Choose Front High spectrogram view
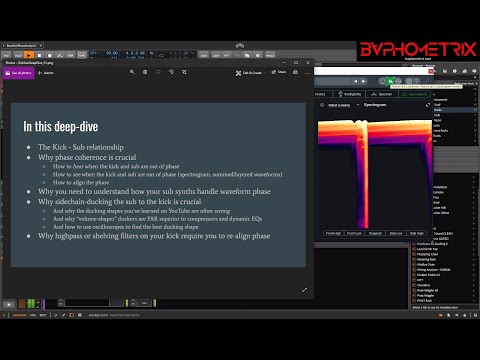The width and height of the screenshot is (480, 360). pyautogui.click(x=333, y=233)
